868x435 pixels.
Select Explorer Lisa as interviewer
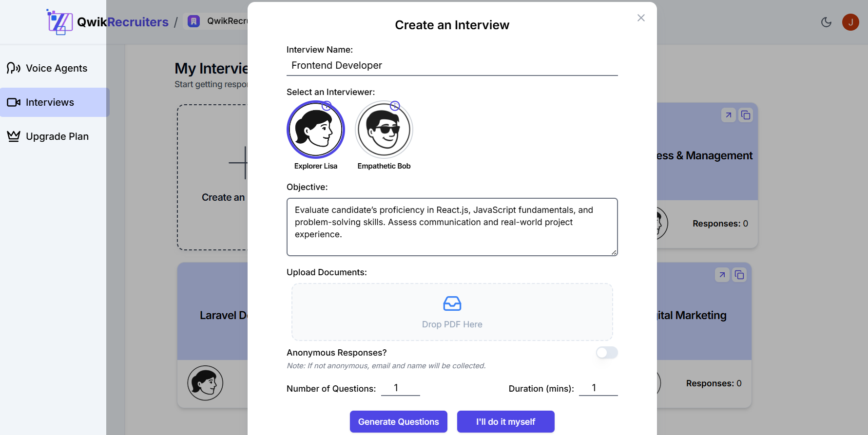click(316, 130)
